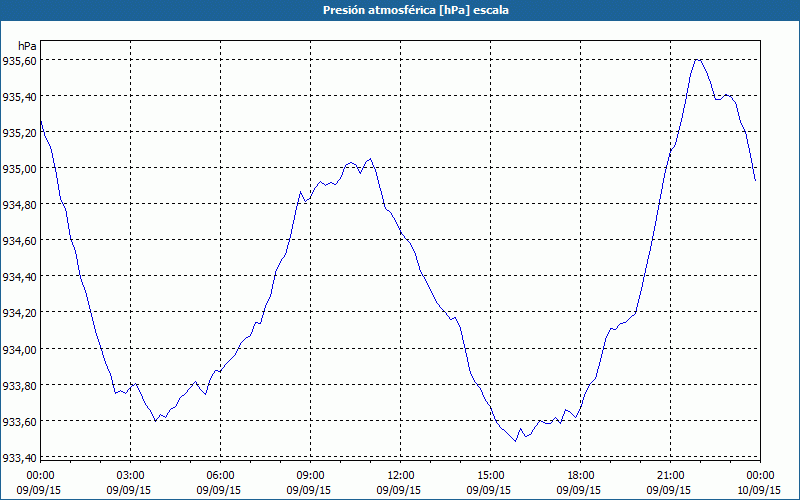Select the 934,00 y-axis value
The height and width of the screenshot is (500, 800).
pos(19,349)
